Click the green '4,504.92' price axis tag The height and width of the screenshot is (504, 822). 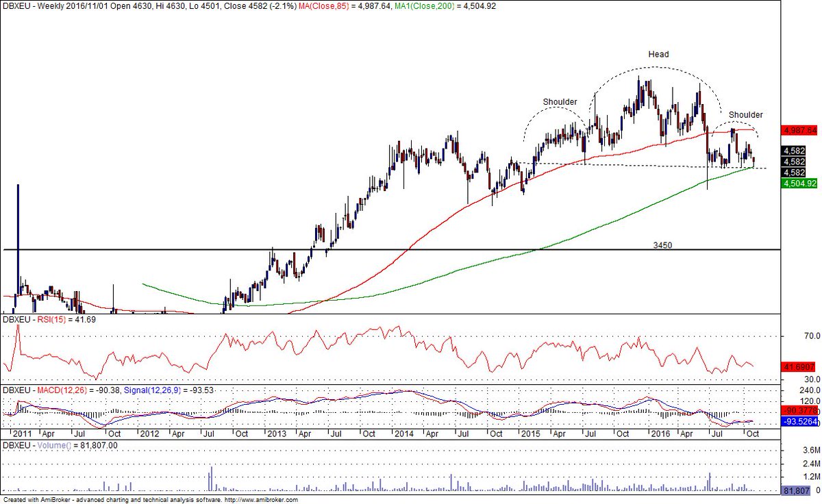(x=799, y=183)
